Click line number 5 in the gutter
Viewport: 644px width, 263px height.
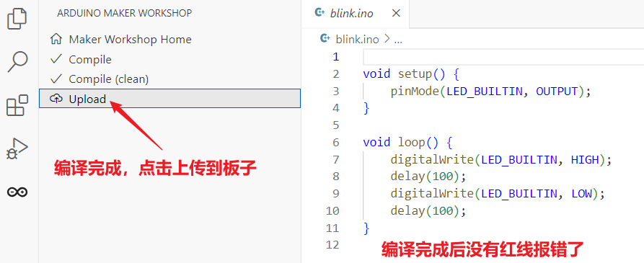click(x=336, y=125)
